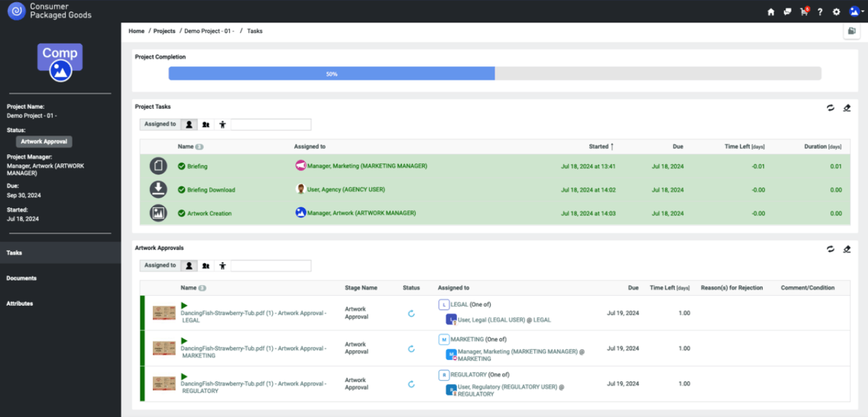
Task: Click the Home icon in top bar
Action: [771, 12]
